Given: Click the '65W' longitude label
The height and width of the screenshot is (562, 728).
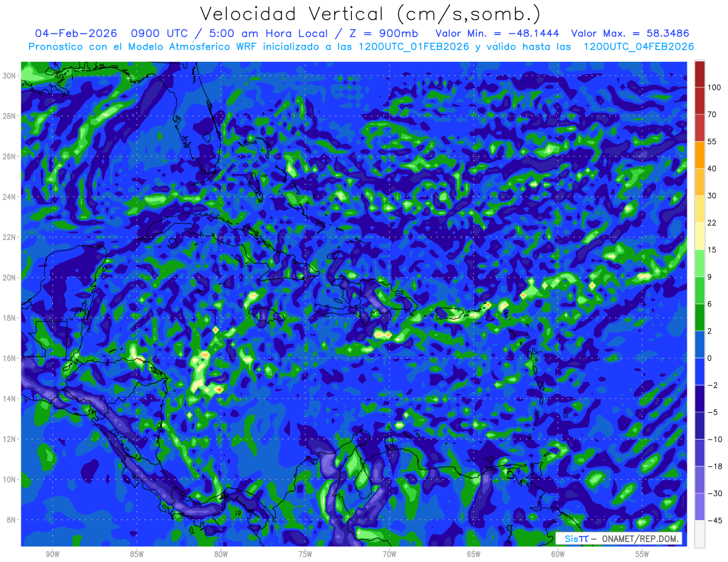Looking at the screenshot, I should point(474,554).
